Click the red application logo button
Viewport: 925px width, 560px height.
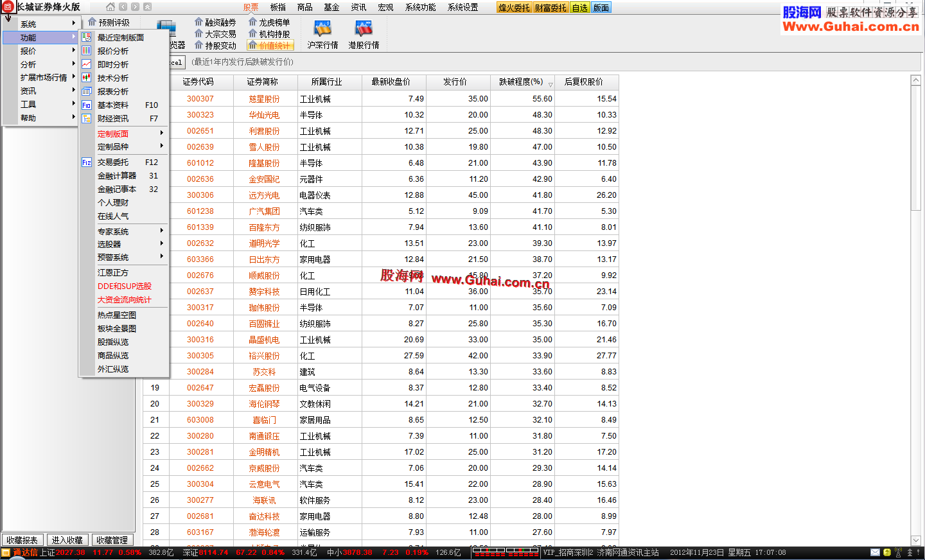(8, 7)
